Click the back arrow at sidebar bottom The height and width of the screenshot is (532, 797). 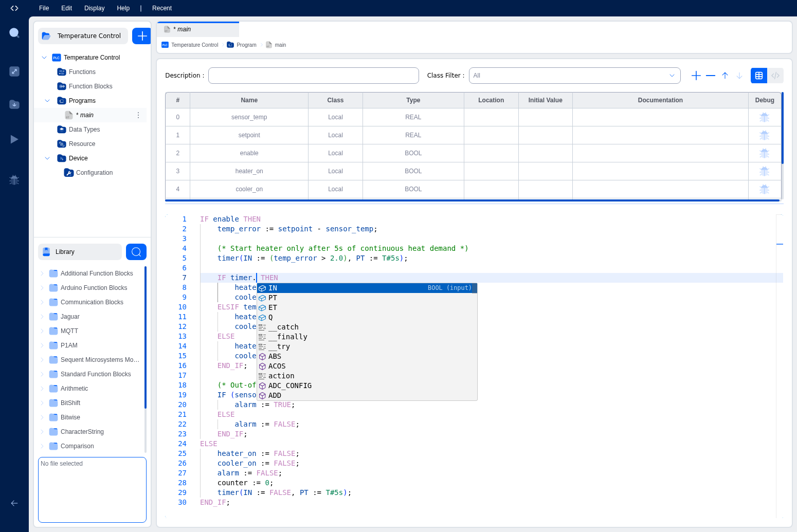(x=14, y=503)
